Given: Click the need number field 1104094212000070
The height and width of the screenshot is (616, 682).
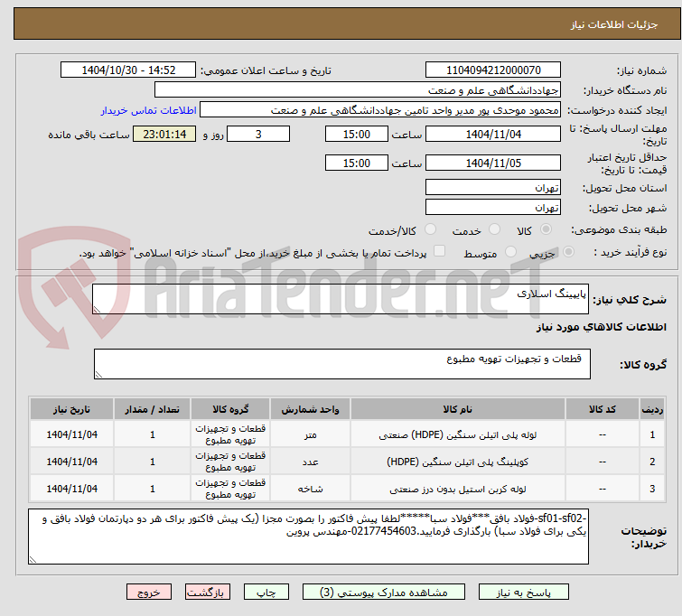Looking at the screenshot, I should (x=493, y=70).
